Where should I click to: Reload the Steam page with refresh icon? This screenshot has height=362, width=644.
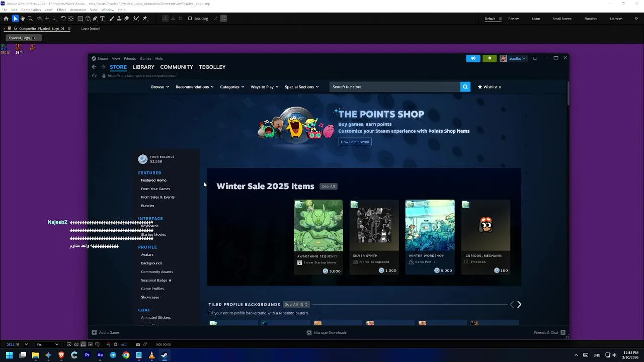pyautogui.click(x=94, y=76)
